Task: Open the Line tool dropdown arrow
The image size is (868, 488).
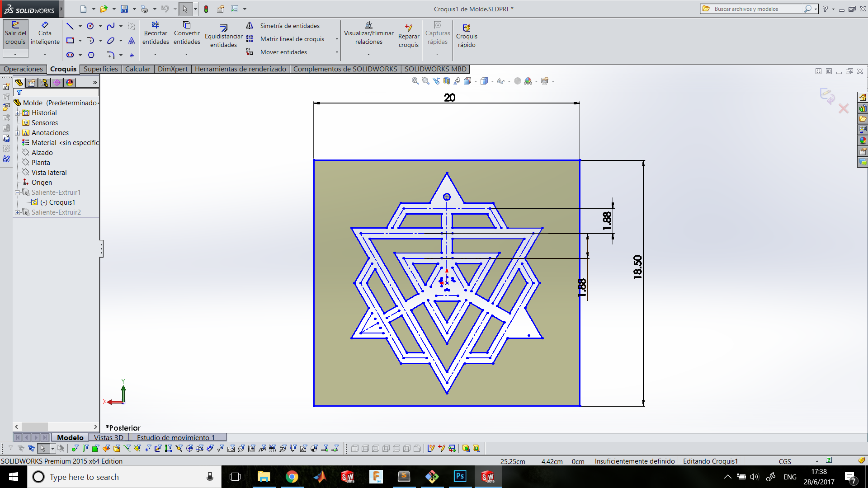Action: (80, 26)
